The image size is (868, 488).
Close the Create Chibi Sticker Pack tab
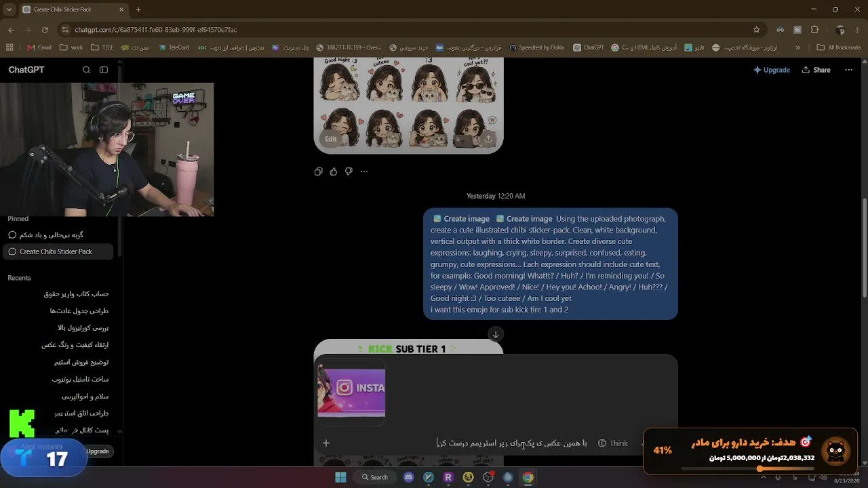click(121, 9)
